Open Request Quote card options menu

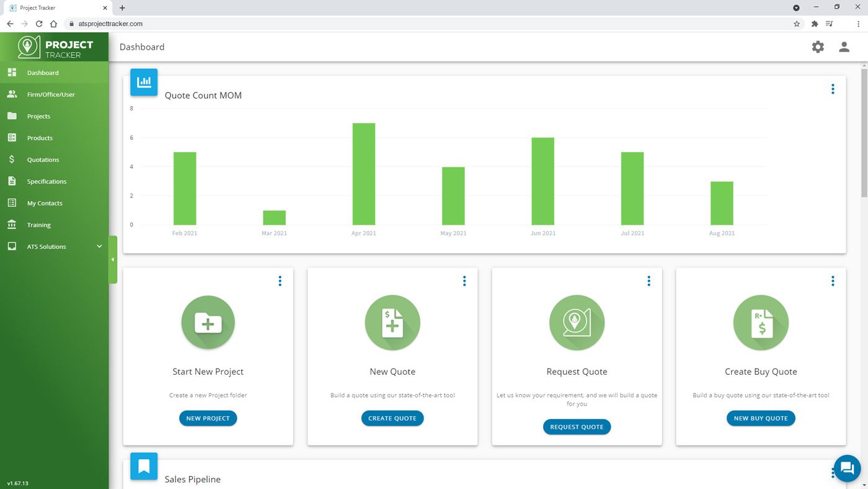[649, 281]
